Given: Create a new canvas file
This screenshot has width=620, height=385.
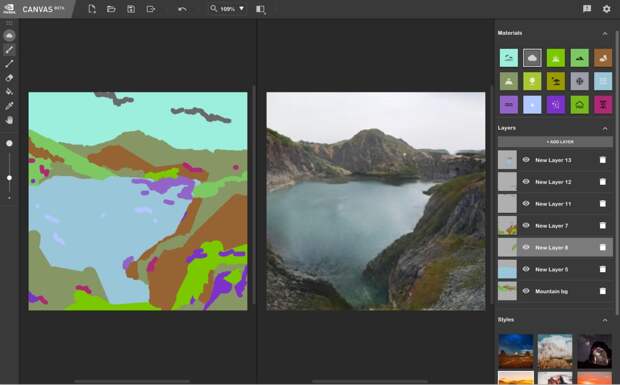Looking at the screenshot, I should 92,9.
